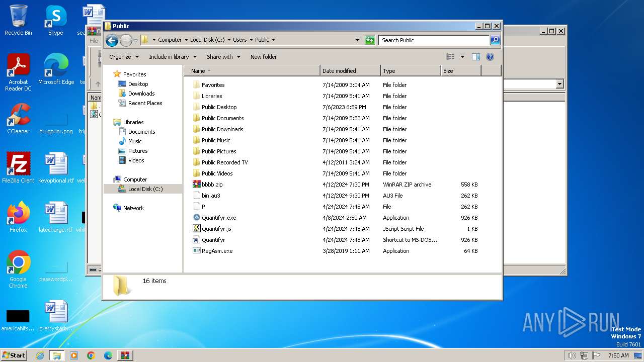The image size is (644, 362).
Task: Click the New folder button
Action: [x=264, y=57]
